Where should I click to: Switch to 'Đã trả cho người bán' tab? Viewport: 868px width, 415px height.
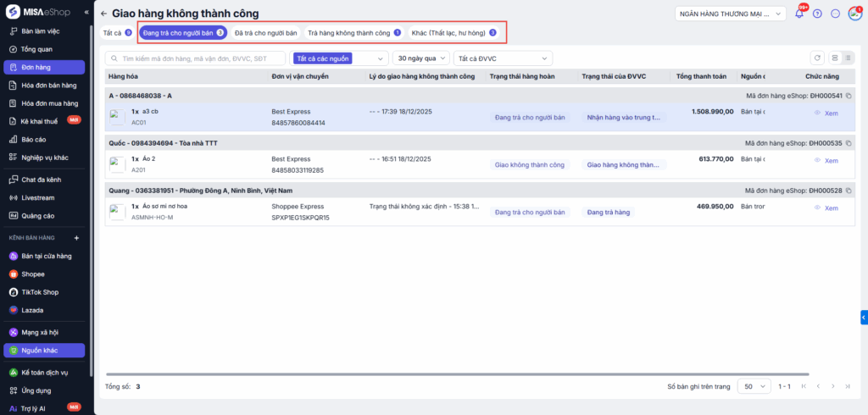tap(265, 33)
